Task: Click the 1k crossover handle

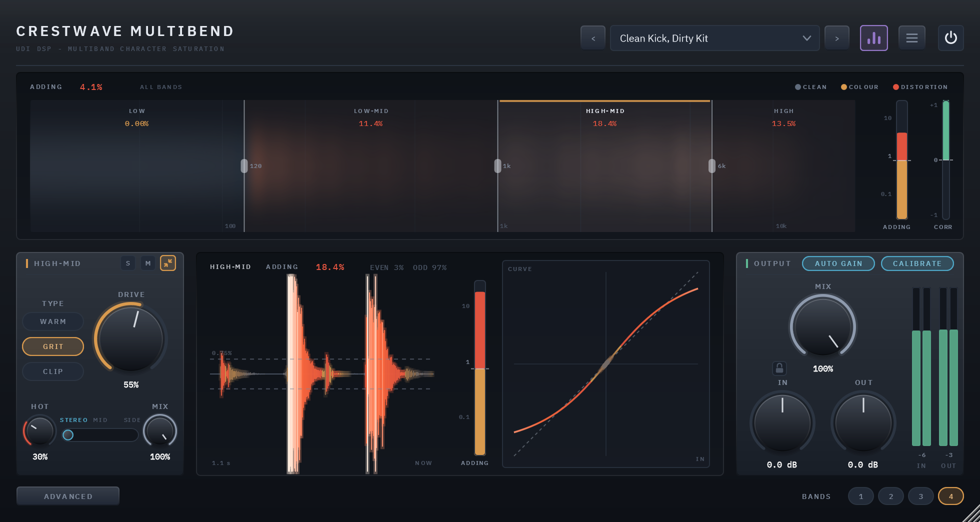Action: tap(497, 166)
